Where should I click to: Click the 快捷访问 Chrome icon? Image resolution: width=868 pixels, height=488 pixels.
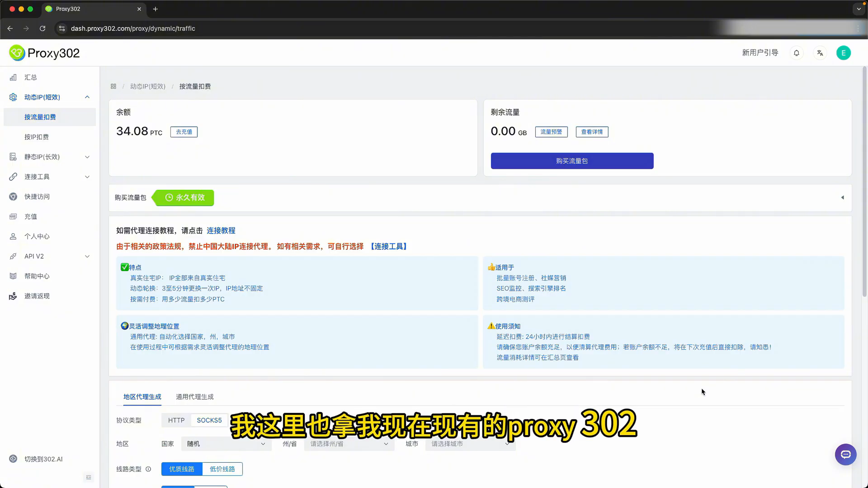[13, 197]
